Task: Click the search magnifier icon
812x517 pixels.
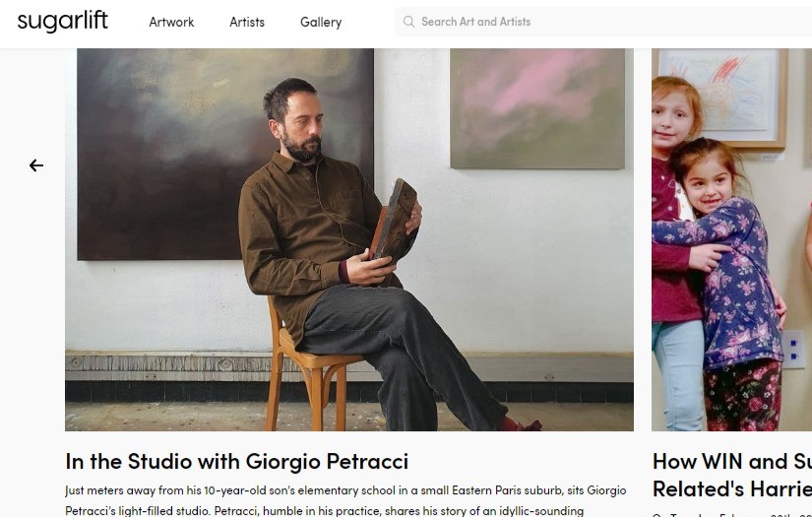Action: tap(408, 22)
